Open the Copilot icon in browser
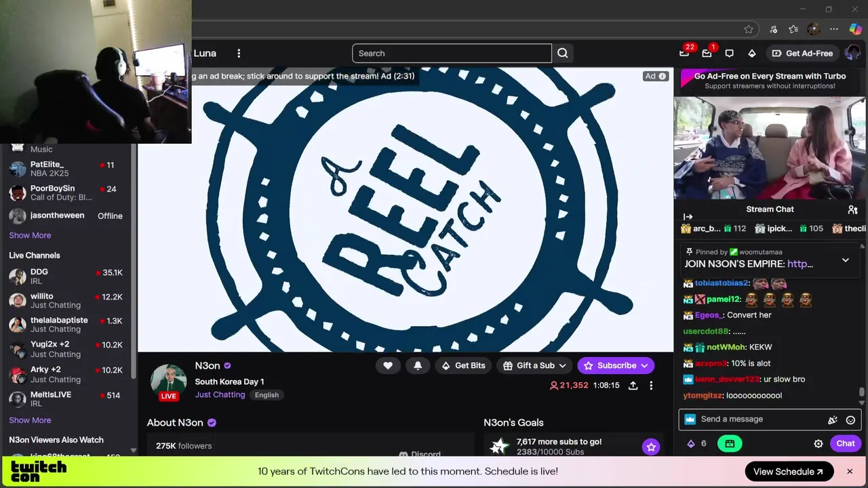This screenshot has width=868, height=488. click(855, 29)
